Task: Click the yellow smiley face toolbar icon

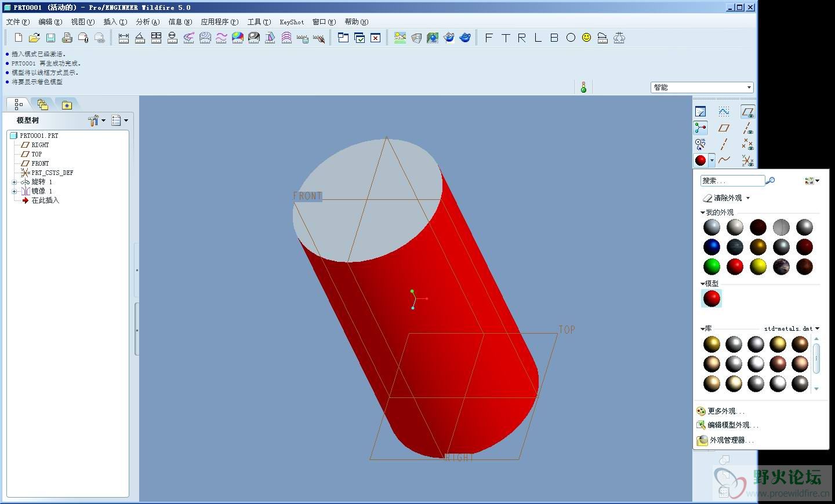Action: (587, 38)
